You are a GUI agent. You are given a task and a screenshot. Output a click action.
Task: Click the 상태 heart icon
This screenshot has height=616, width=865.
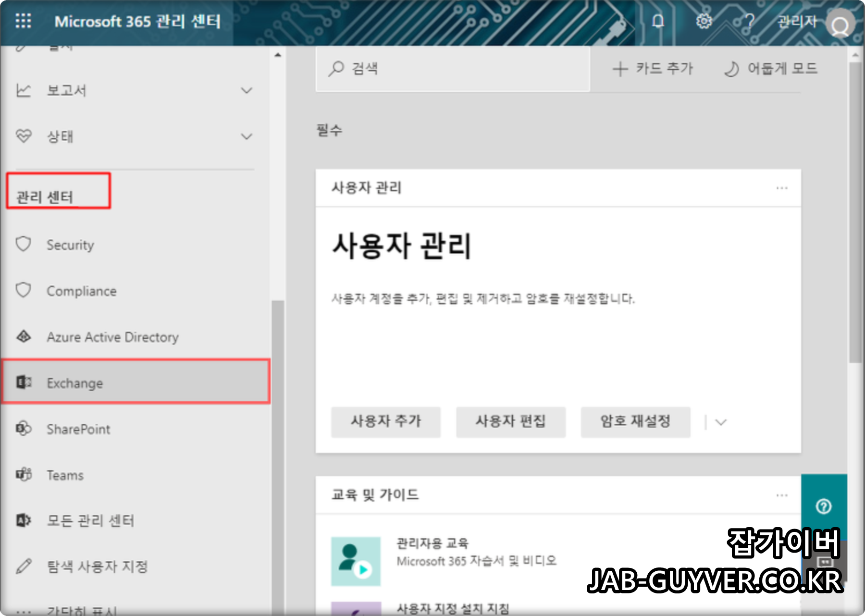point(24,136)
